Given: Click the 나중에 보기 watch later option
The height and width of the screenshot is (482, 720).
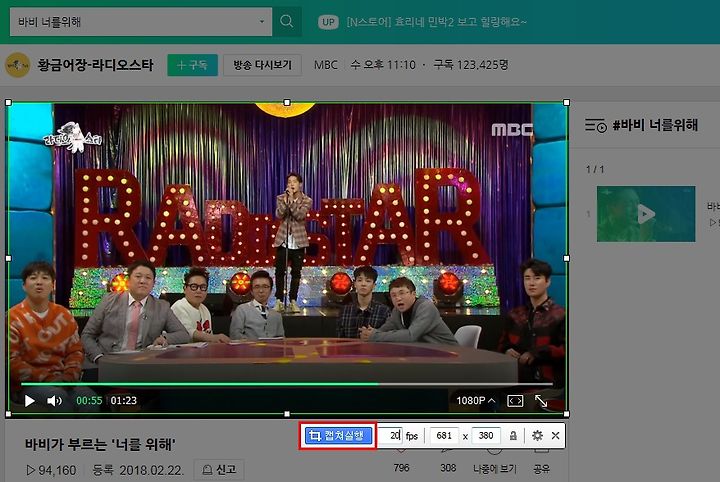Looking at the screenshot, I should [x=495, y=469].
